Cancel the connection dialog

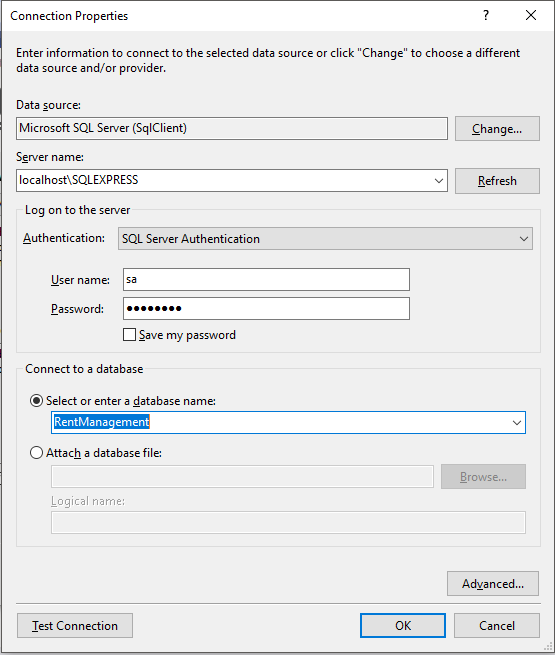[497, 625]
